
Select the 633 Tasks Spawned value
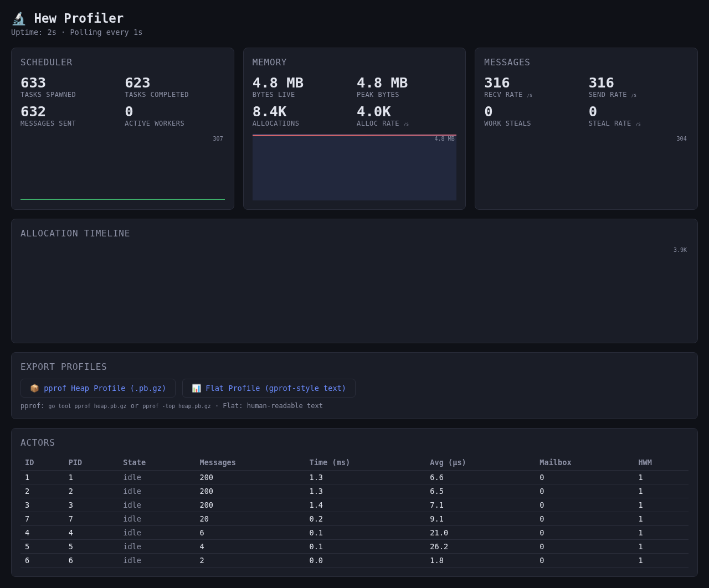(33, 82)
